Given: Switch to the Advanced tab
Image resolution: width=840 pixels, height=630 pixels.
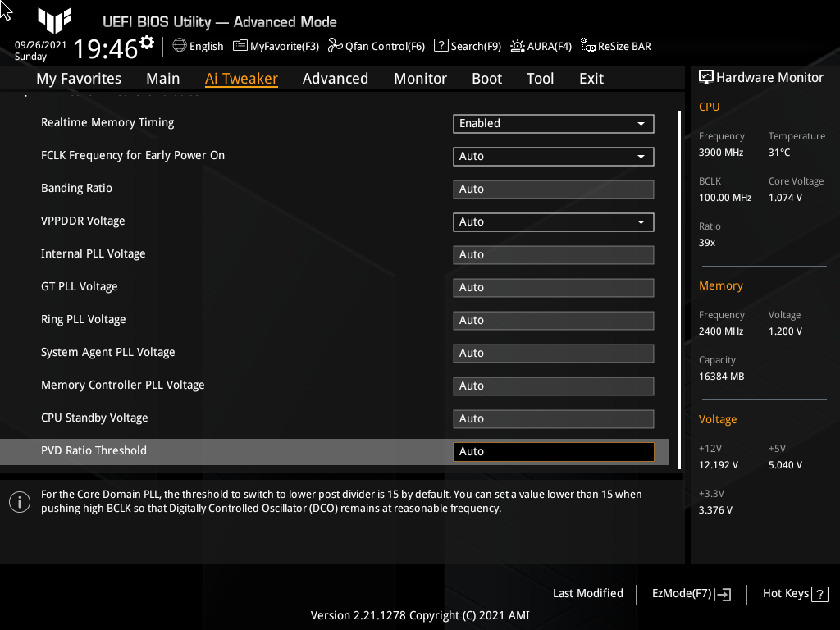Looking at the screenshot, I should [x=336, y=78].
